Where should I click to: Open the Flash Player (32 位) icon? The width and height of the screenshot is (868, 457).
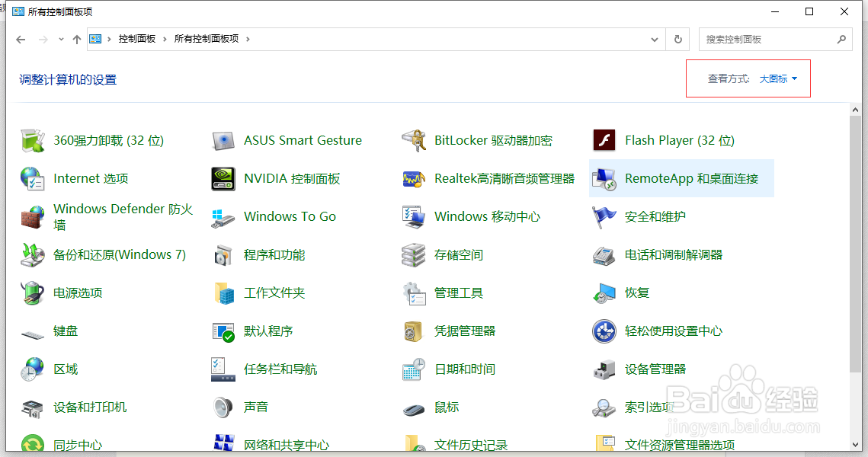(x=604, y=141)
